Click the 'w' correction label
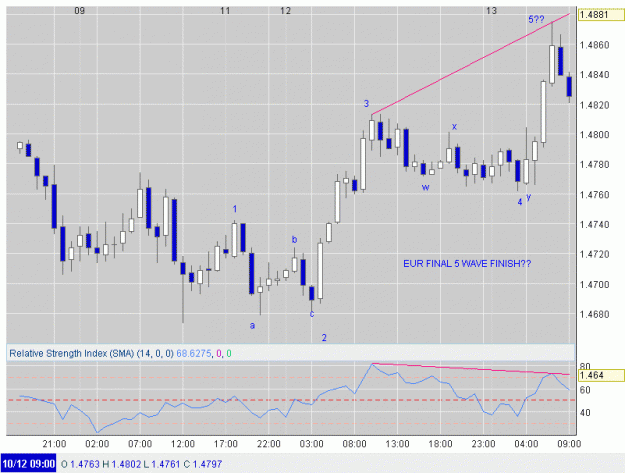The image size is (625, 473). pyautogui.click(x=426, y=187)
